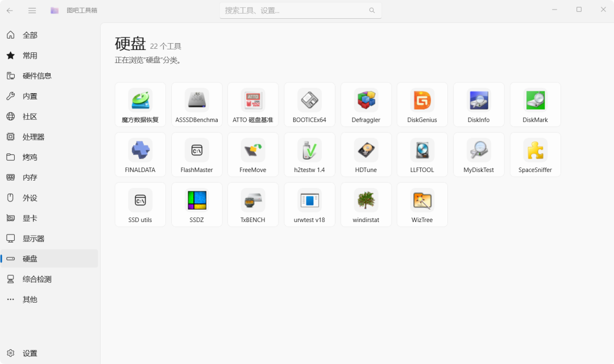
Task: Open 烤鸡 stress test category
Action: (49, 157)
